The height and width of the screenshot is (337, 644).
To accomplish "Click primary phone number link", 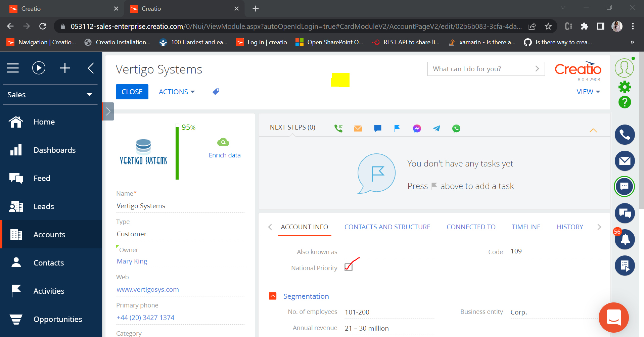I will (145, 318).
